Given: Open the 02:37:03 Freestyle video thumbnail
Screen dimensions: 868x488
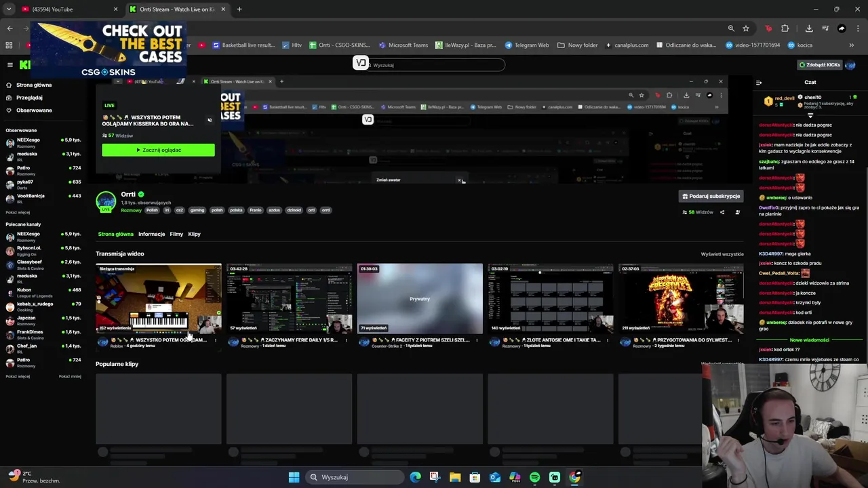Looking at the screenshot, I should [681, 299].
